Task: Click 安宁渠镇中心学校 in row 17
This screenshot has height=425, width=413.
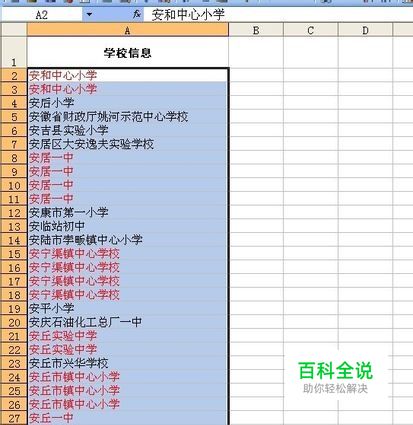Action: (128, 281)
